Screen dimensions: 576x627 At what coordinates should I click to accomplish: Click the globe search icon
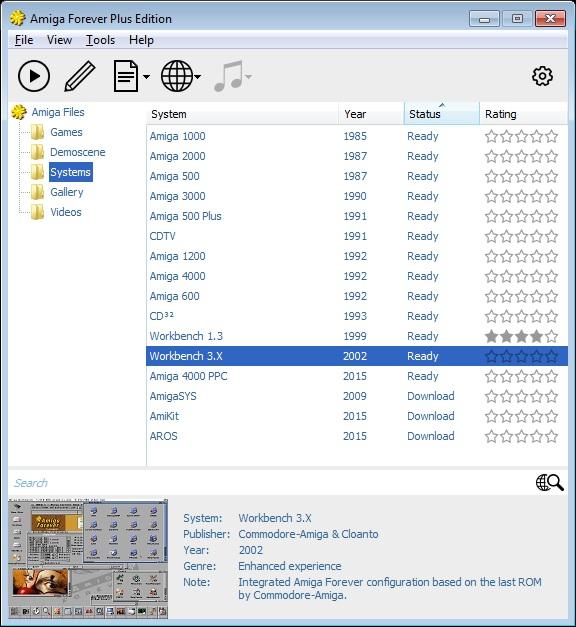550,483
